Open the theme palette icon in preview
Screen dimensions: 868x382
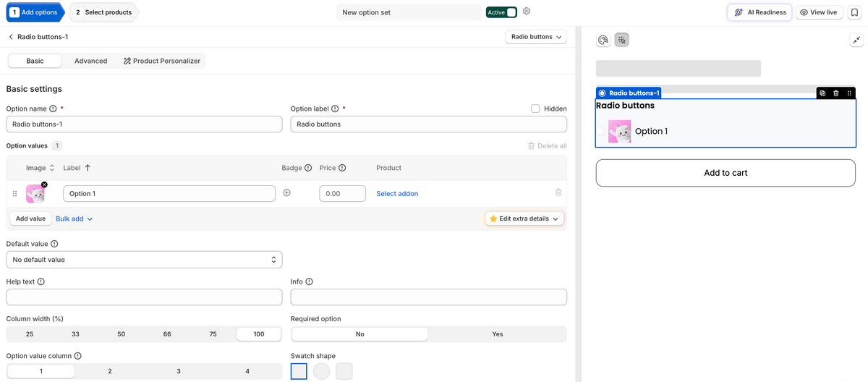click(x=603, y=40)
